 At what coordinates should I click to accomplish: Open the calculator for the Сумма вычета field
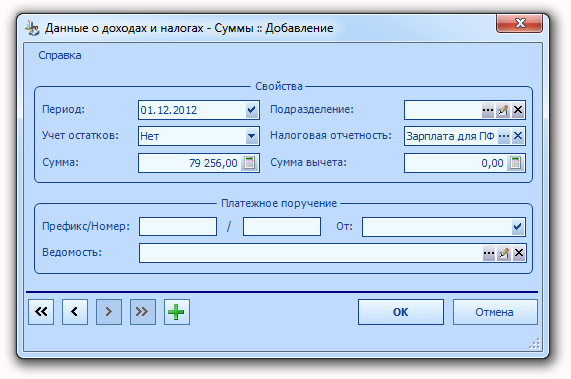(516, 163)
